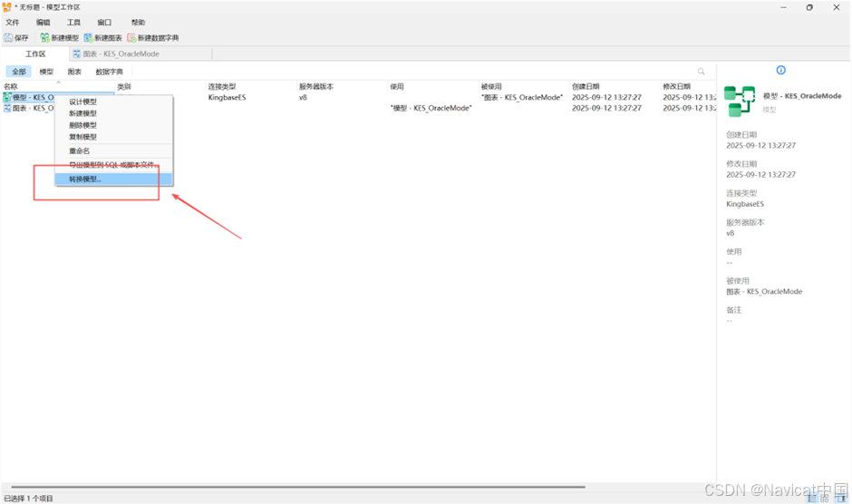The width and height of the screenshot is (852, 504).
Task: Select the 数据字典 filter
Action: 109,72
